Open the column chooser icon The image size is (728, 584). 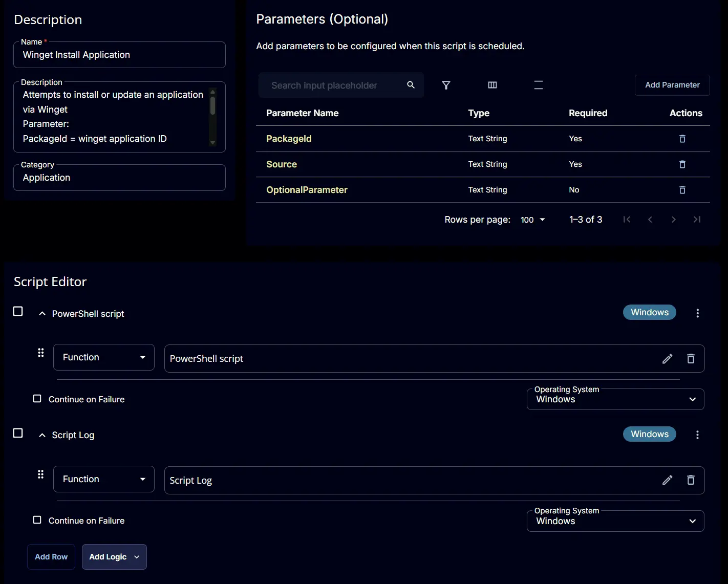[493, 85]
